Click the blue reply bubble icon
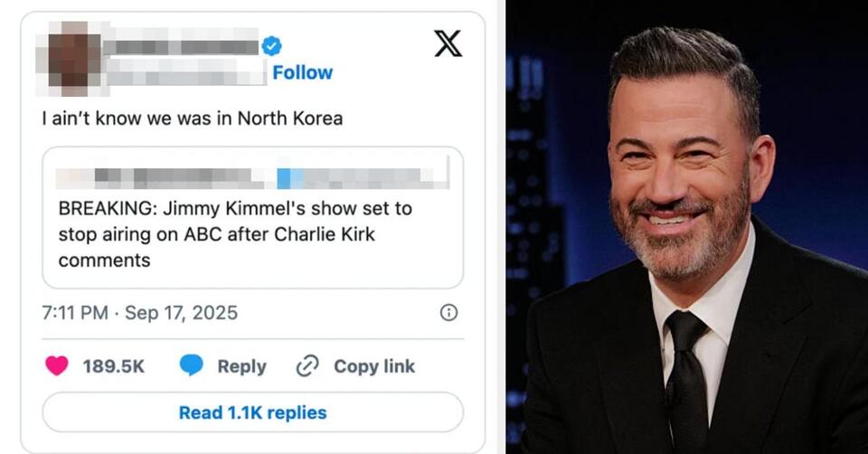Viewport: 868px width, 454px height. click(x=192, y=366)
